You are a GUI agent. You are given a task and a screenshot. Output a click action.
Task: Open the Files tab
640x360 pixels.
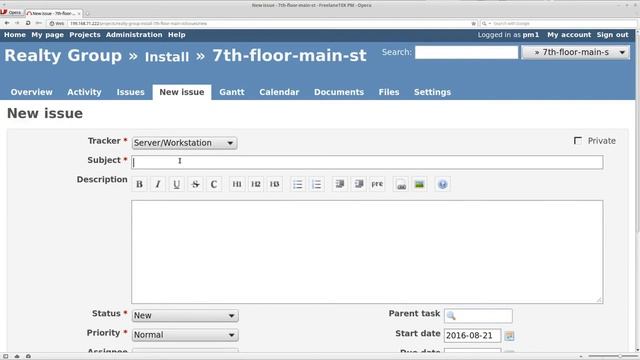(389, 92)
